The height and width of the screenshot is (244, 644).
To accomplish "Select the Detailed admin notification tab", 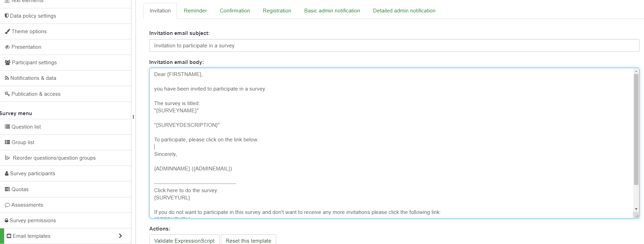I will click(404, 11).
